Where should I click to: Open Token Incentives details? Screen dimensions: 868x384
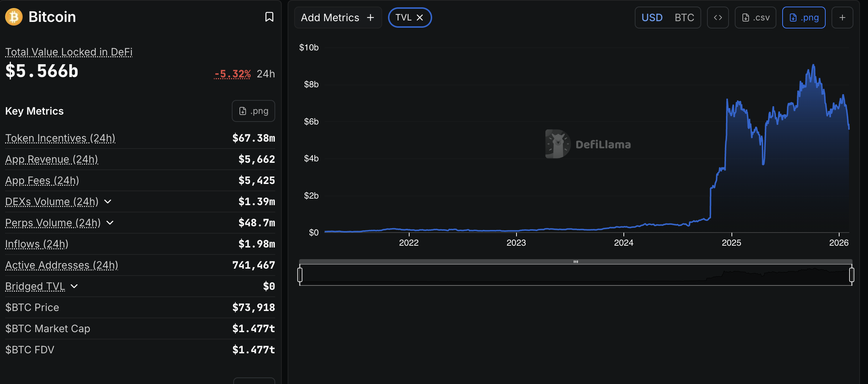point(60,138)
